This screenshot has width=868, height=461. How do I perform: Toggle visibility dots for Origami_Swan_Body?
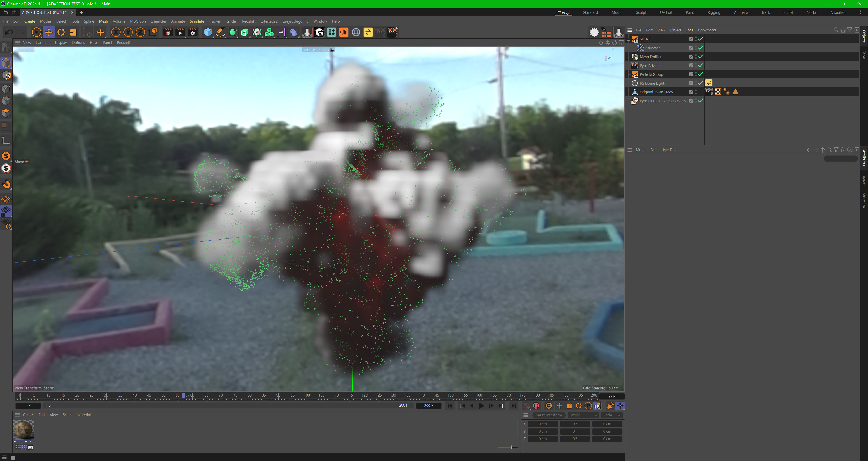click(x=696, y=92)
